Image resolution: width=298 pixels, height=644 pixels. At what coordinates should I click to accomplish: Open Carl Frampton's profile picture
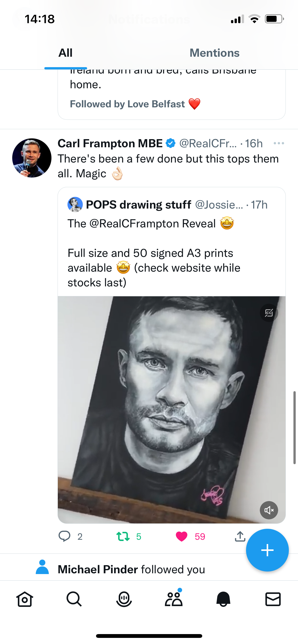tap(32, 158)
